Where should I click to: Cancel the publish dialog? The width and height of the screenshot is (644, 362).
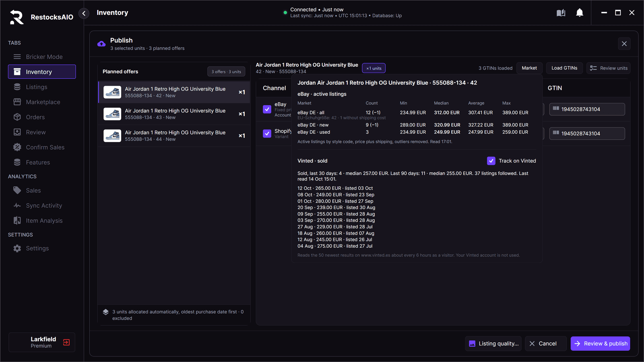545,343
